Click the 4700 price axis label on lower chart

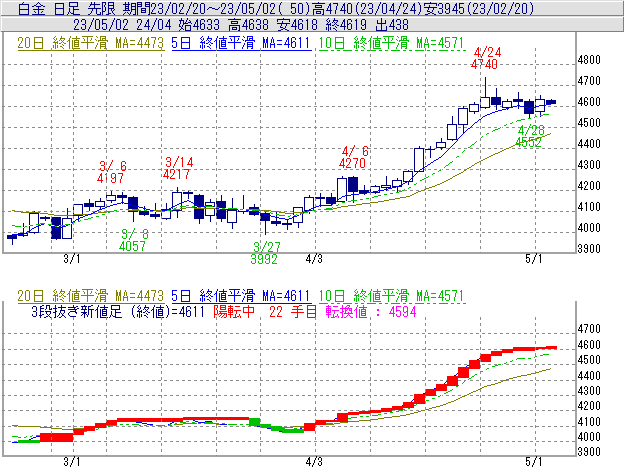coord(589,329)
